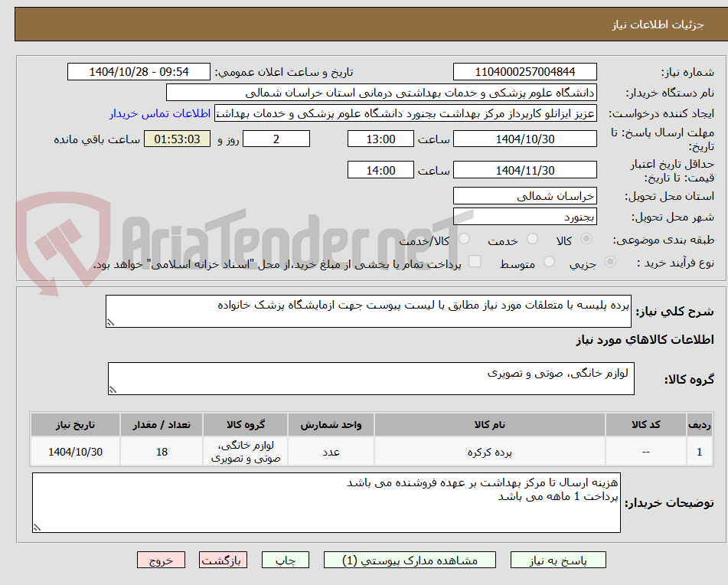Click the buyer organization name field

(381, 93)
